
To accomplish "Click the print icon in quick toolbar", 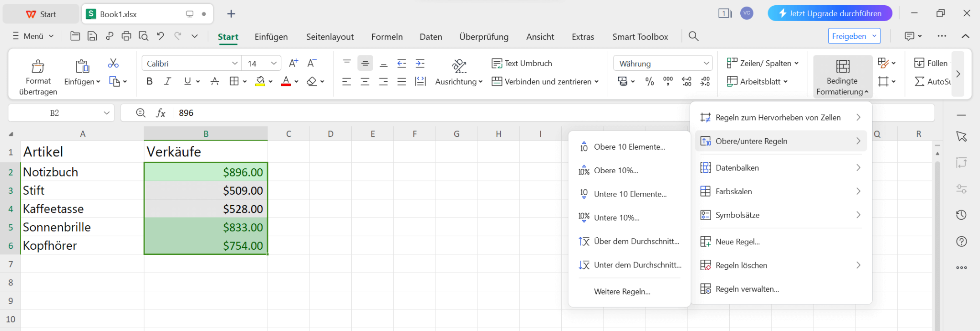I will 126,36.
